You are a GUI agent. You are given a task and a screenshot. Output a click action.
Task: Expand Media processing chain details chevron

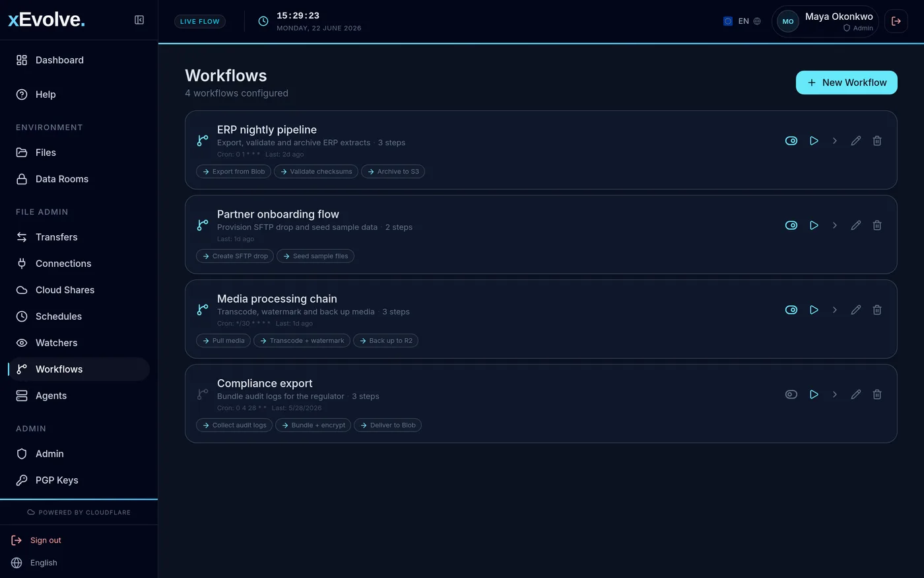click(x=835, y=310)
